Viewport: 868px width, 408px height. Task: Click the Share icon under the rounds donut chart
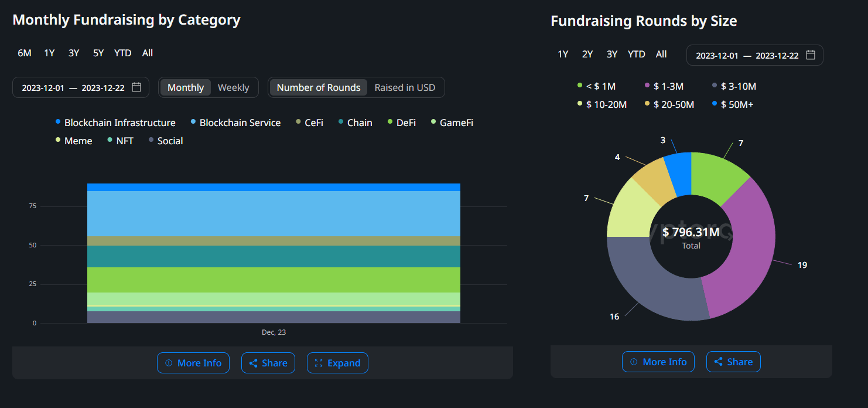(x=719, y=362)
